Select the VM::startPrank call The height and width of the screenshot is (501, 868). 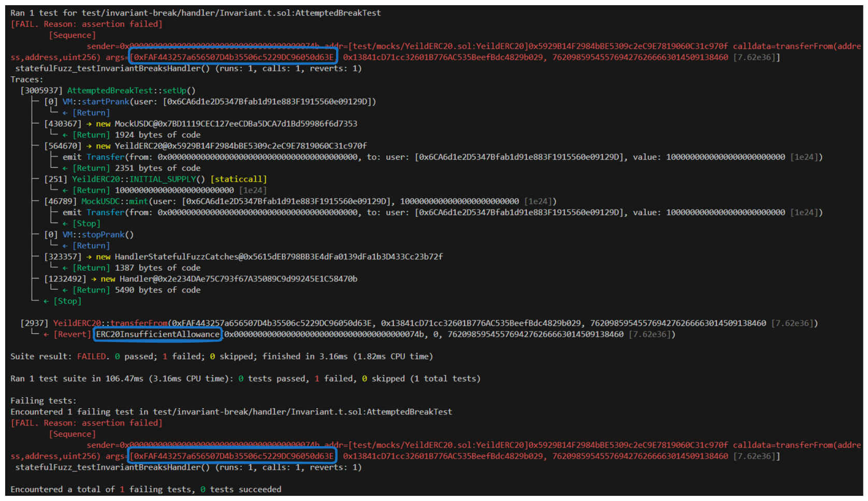[96, 102]
